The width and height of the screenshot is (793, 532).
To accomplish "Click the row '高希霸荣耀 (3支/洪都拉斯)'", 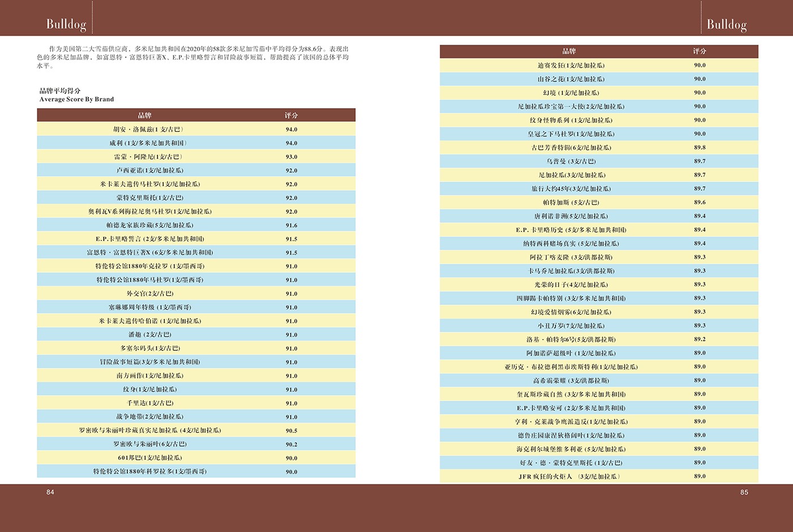I will (599, 380).
